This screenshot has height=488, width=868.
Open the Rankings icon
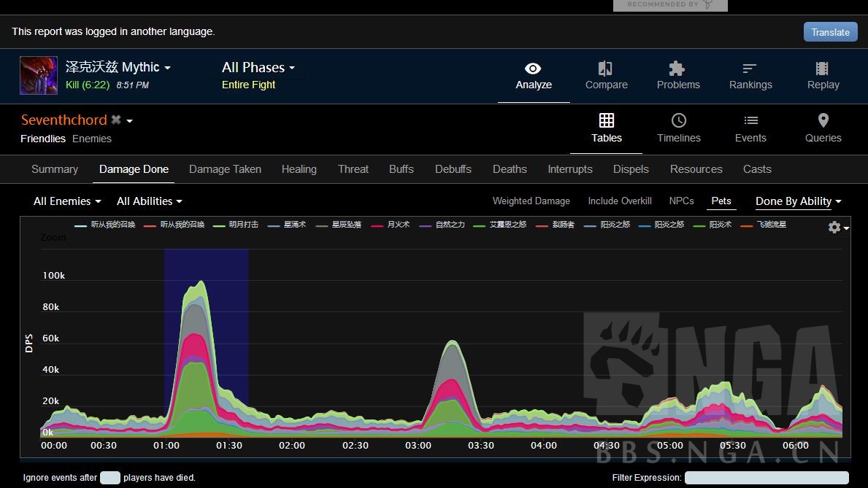click(750, 69)
